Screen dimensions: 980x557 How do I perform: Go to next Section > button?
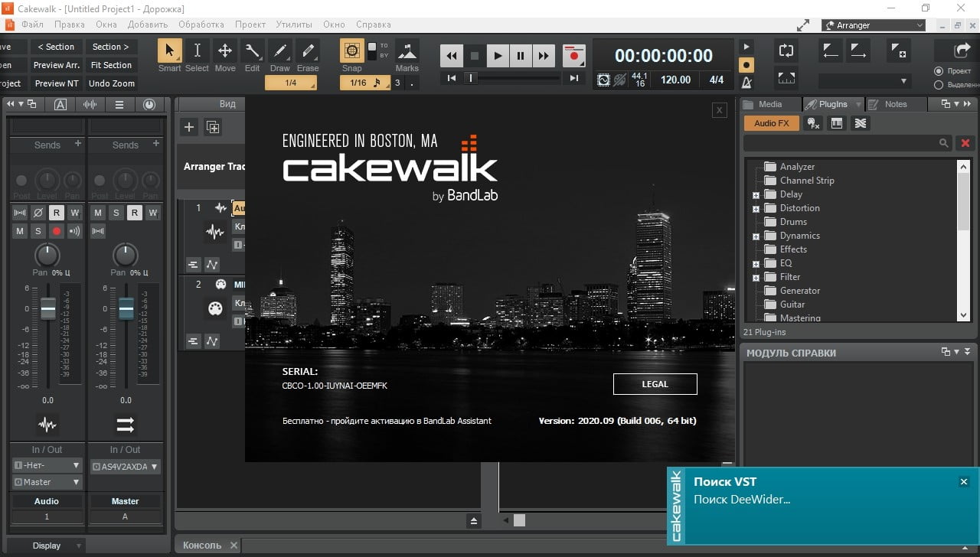pos(112,47)
